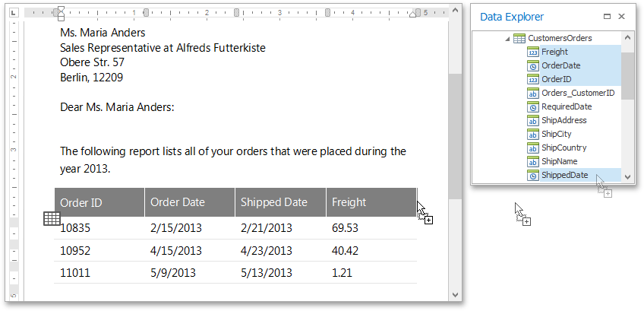Click the Freight numeric field icon
This screenshot has height=311, width=644.
coord(533,52)
